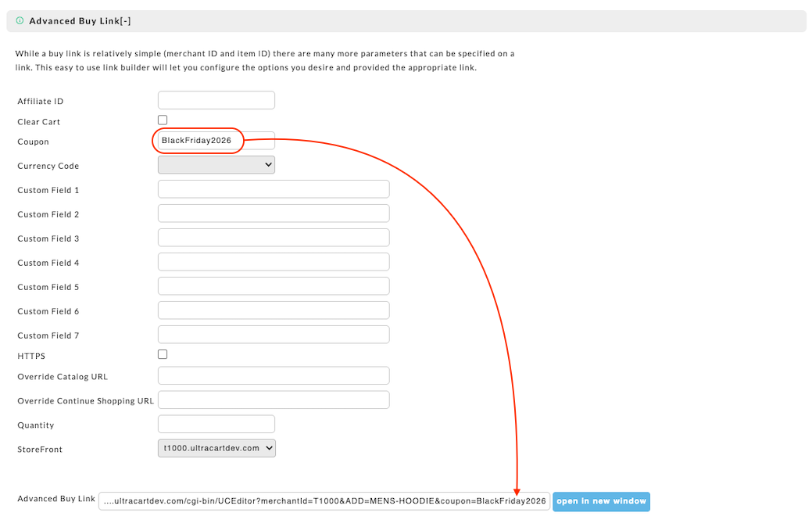Enable the Clear Cart checkbox

click(163, 120)
